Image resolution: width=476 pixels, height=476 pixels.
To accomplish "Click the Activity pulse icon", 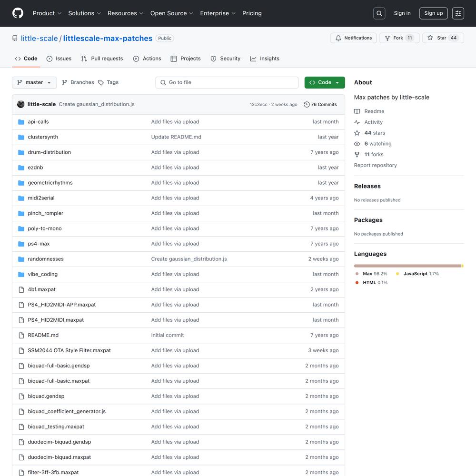I will point(357,122).
